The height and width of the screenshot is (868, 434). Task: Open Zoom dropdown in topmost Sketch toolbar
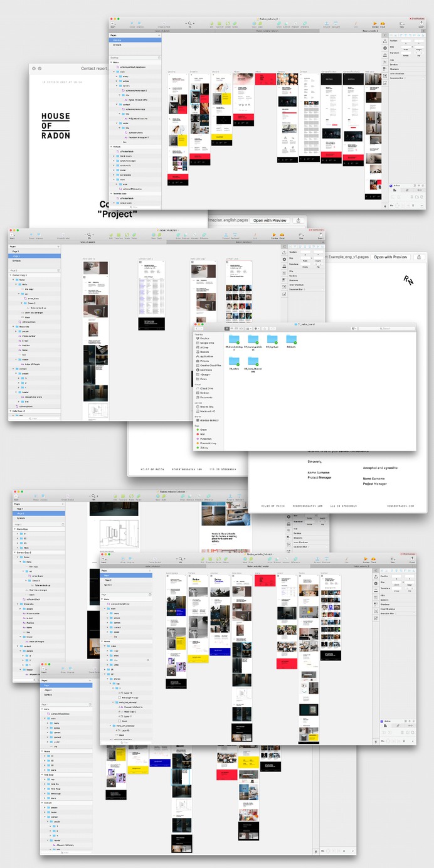tap(189, 24)
